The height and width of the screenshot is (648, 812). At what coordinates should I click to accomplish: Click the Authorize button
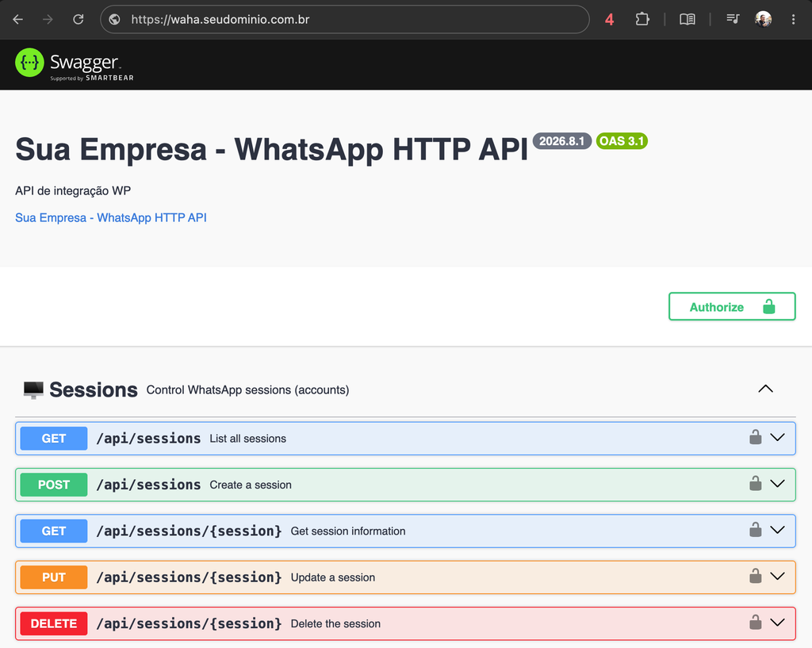coord(732,307)
